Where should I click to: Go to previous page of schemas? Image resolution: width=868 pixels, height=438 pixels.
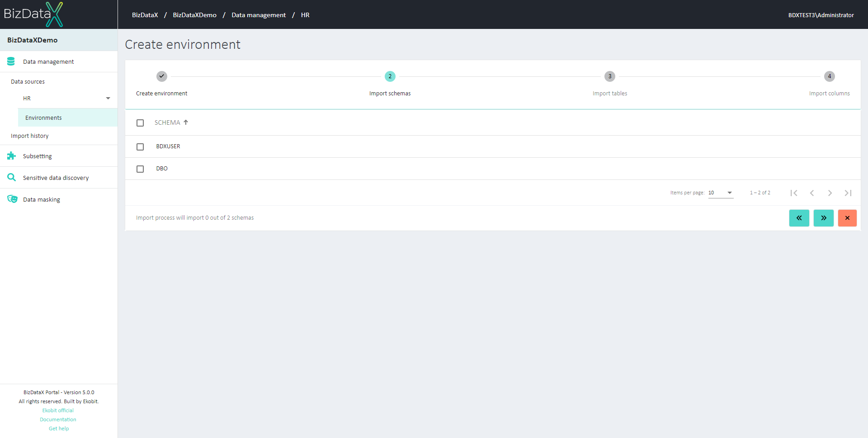(812, 193)
